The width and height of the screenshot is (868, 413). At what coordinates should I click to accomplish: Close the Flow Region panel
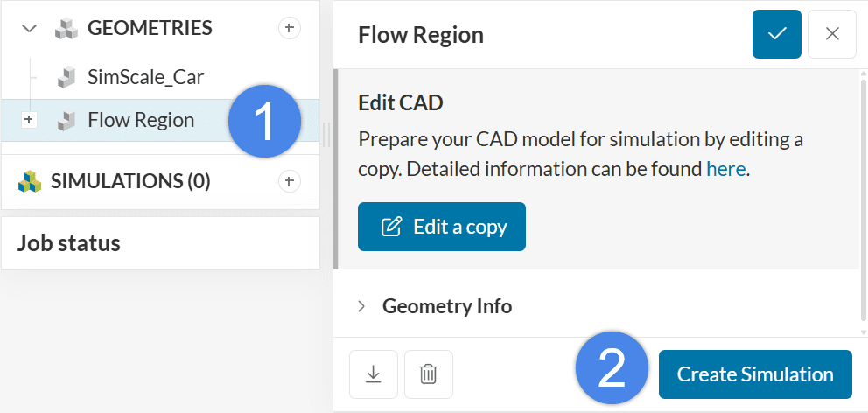[x=832, y=34]
